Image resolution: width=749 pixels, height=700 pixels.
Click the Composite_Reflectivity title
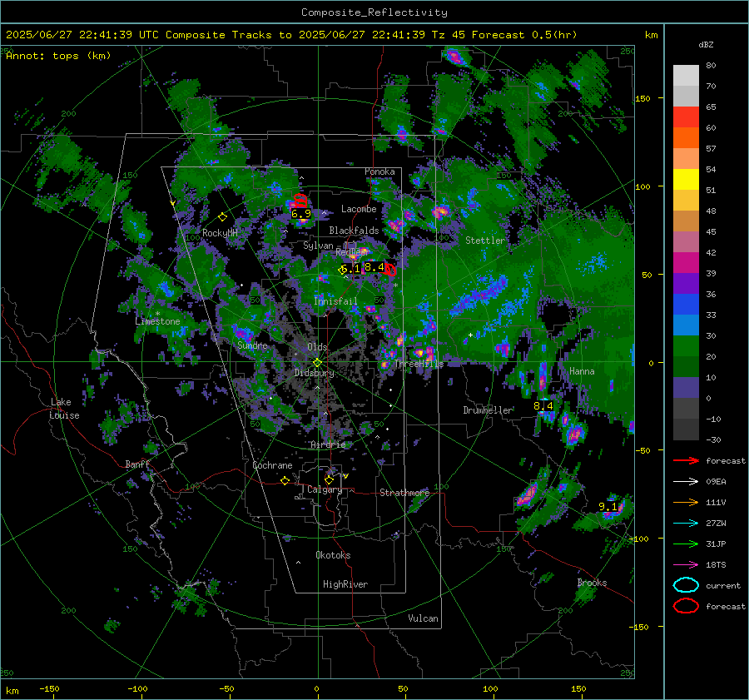(x=374, y=12)
